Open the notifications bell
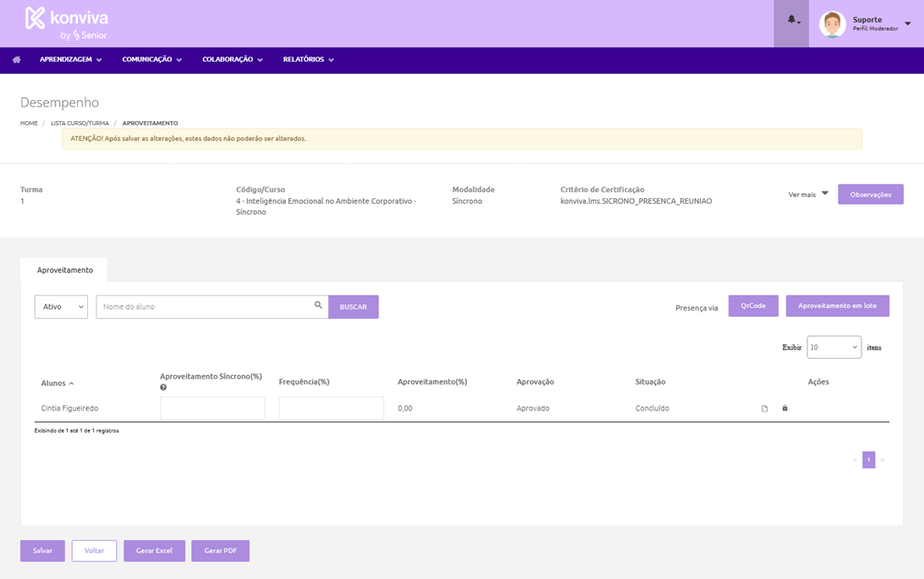Viewport: 924px width, 579px height. (792, 20)
